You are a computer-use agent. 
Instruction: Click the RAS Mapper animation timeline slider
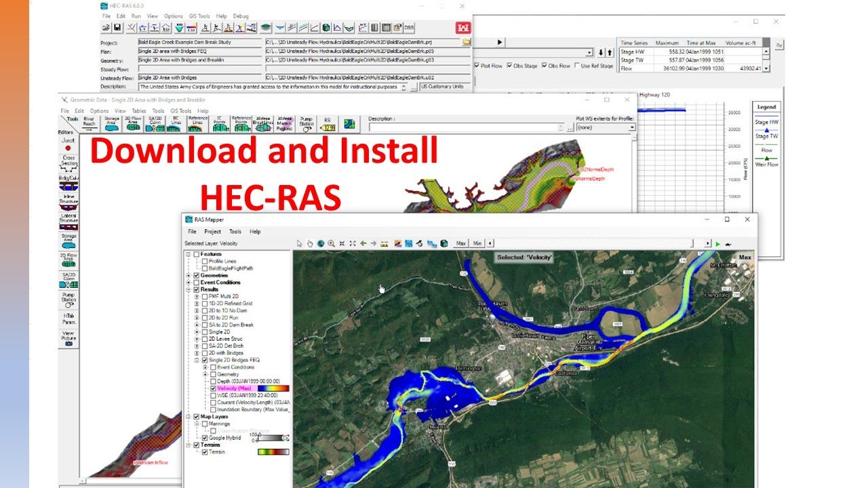click(x=594, y=243)
